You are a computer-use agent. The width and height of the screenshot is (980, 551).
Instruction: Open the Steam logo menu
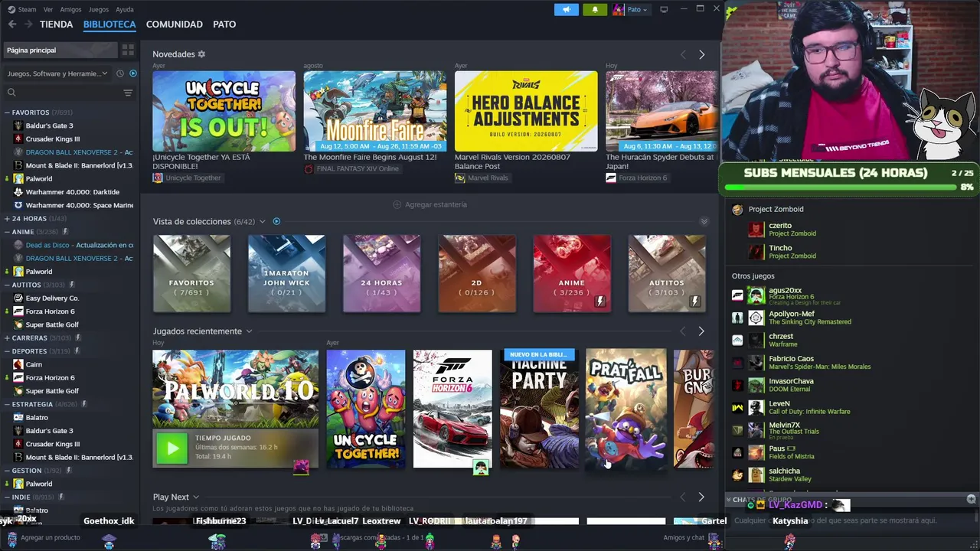click(x=12, y=9)
